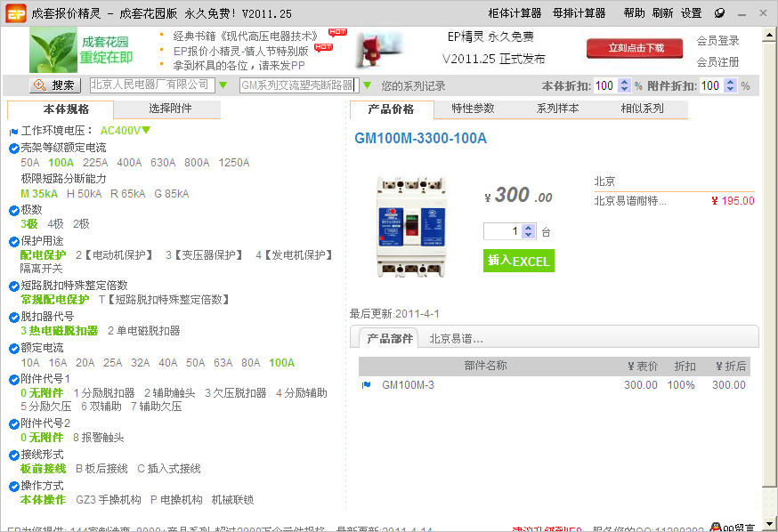Click the 北京易谙耐特 ¥195.00 supplier row
This screenshot has width=778, height=532.
(x=675, y=201)
